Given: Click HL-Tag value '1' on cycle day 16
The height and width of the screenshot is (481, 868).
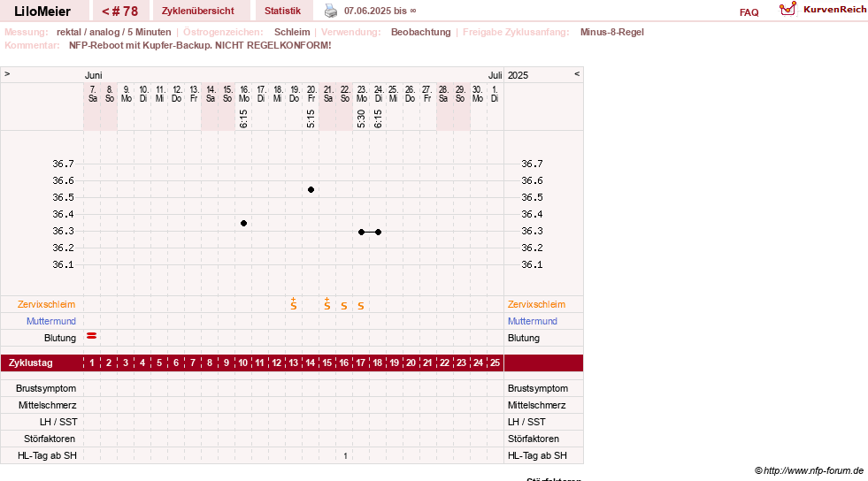Looking at the screenshot, I should point(345,456).
